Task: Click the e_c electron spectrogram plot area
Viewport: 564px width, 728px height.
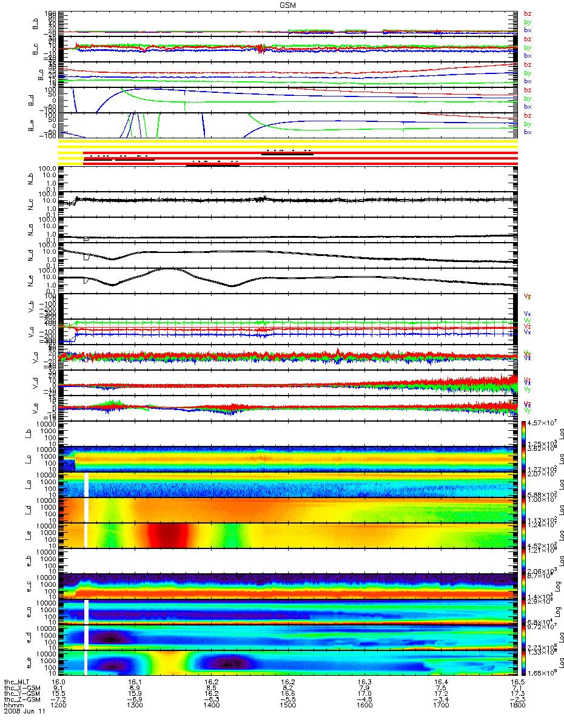Action: click(287, 586)
